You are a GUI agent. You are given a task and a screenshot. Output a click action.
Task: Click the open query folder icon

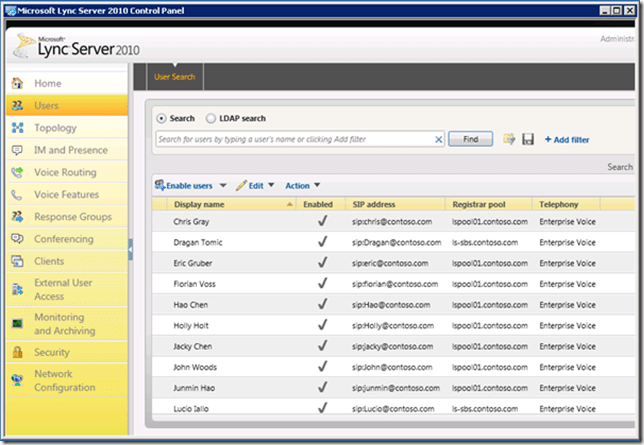510,140
